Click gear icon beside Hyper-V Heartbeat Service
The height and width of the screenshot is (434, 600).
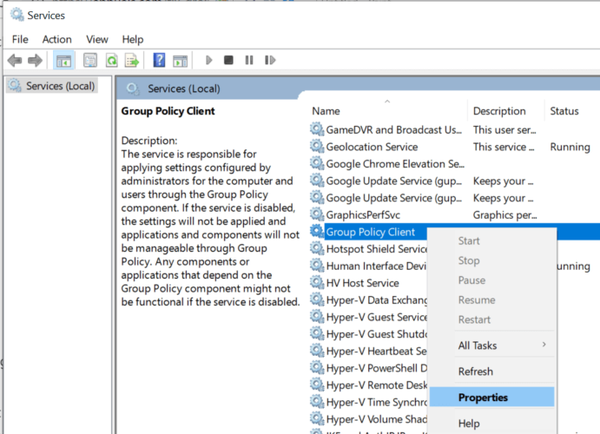tap(317, 351)
